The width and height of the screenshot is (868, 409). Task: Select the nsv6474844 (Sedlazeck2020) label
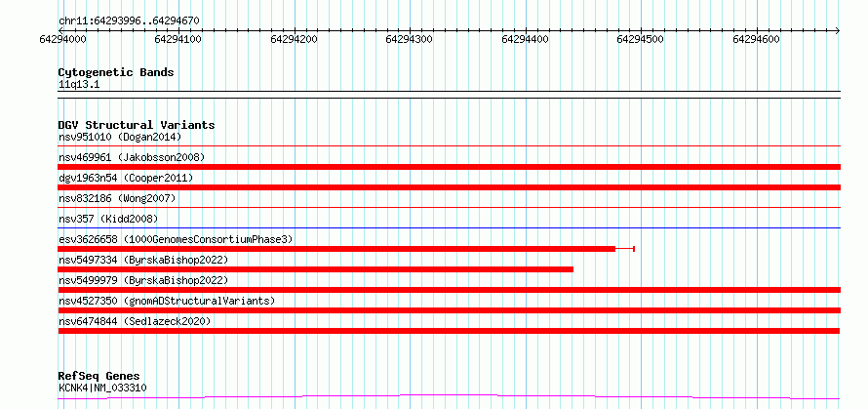pyautogui.click(x=135, y=321)
